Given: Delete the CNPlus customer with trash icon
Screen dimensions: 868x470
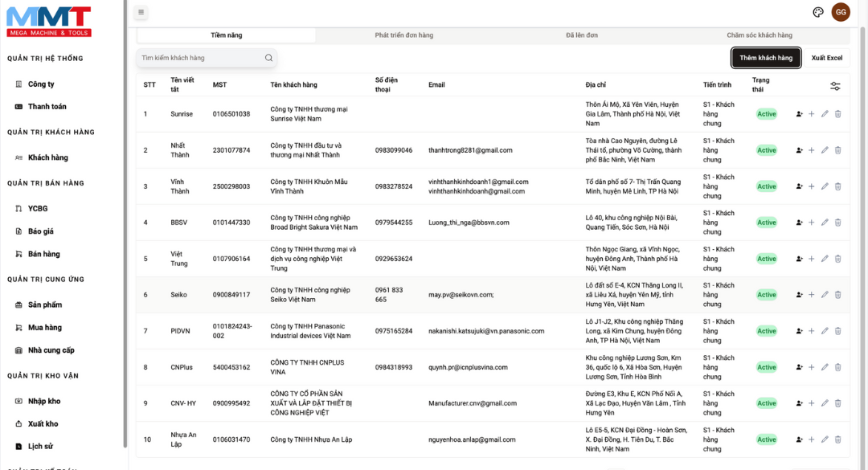Looking at the screenshot, I should [x=837, y=367].
